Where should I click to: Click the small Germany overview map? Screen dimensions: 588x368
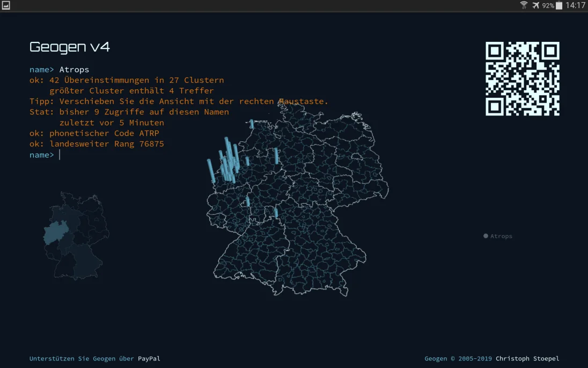pos(76,236)
